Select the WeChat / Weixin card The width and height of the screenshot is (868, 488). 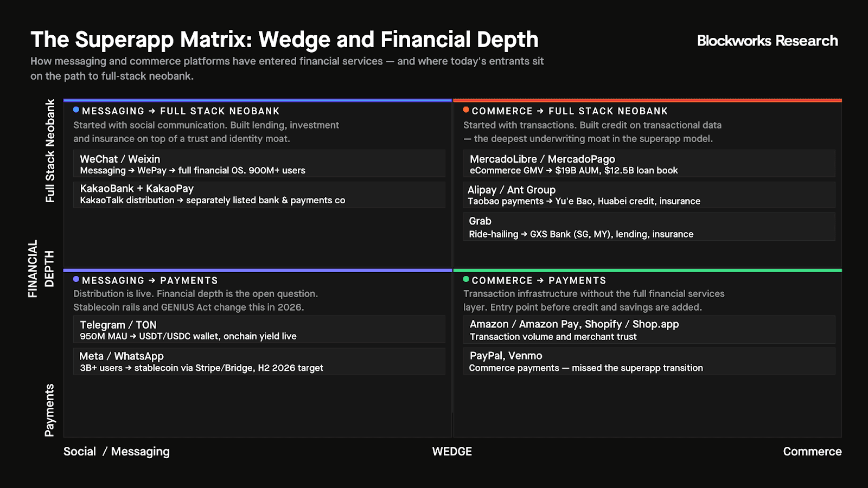pyautogui.click(x=259, y=164)
